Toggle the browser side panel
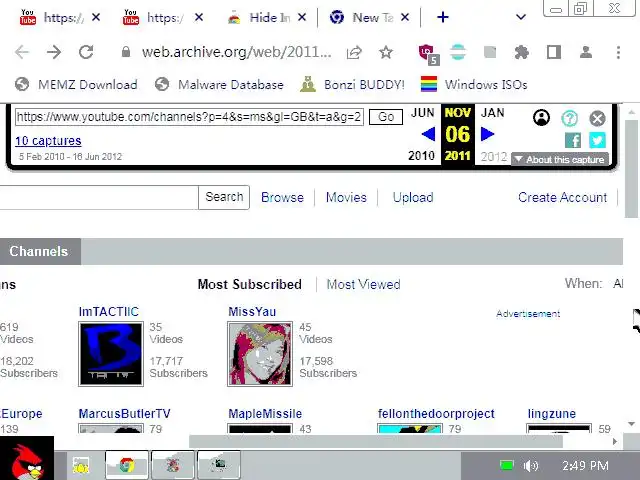This screenshot has width=640, height=480. click(553, 52)
